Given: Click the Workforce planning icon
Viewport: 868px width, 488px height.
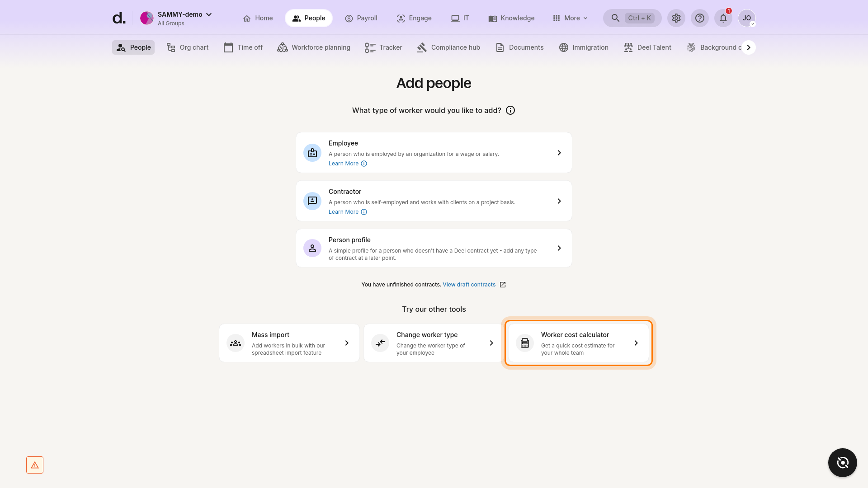Looking at the screenshot, I should click(282, 47).
